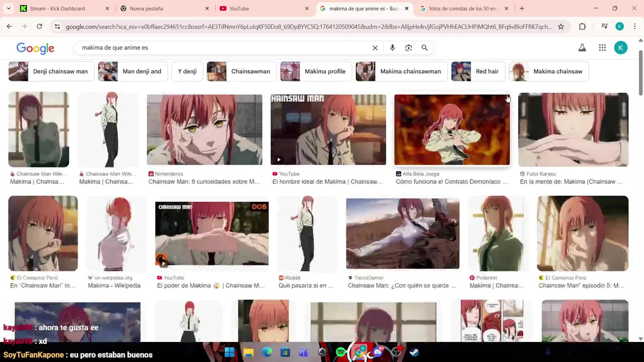This screenshot has width=644, height=362.
Task: Expand the tab search dropdown arrow
Action: coord(9,9)
